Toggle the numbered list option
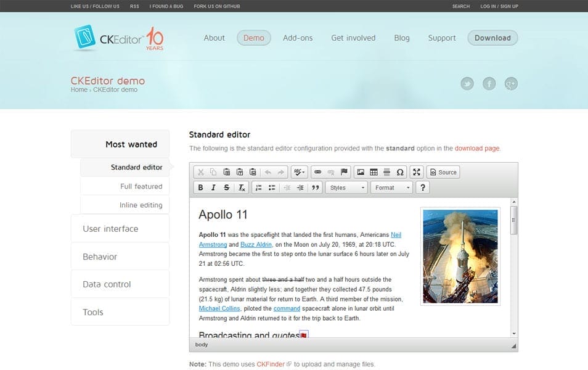 tap(259, 187)
